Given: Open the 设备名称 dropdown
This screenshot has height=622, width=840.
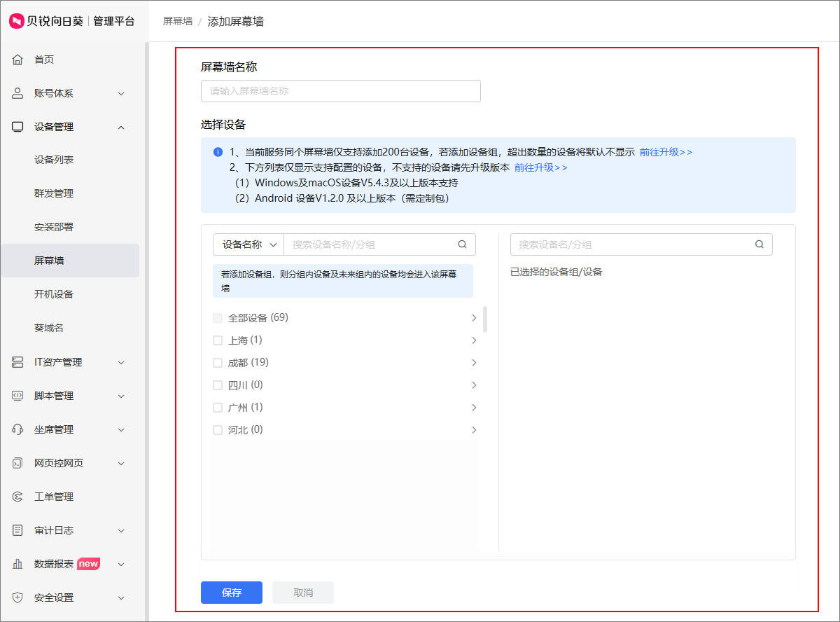Looking at the screenshot, I should click(x=247, y=244).
